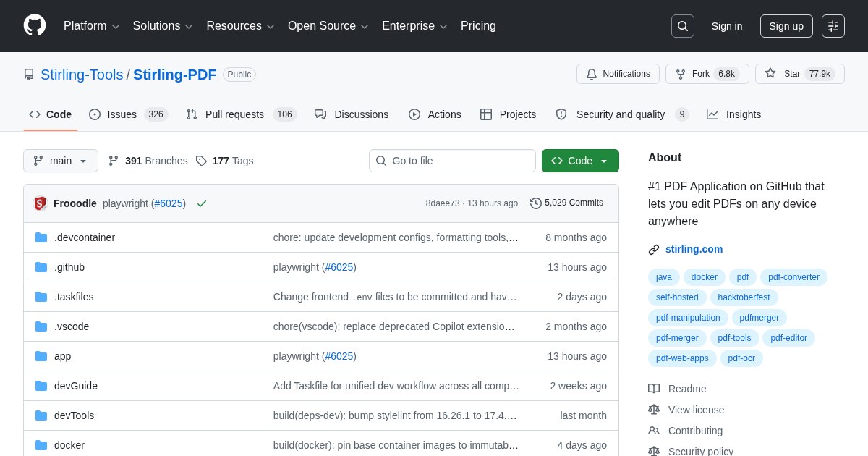Open the Issues tab

128,114
